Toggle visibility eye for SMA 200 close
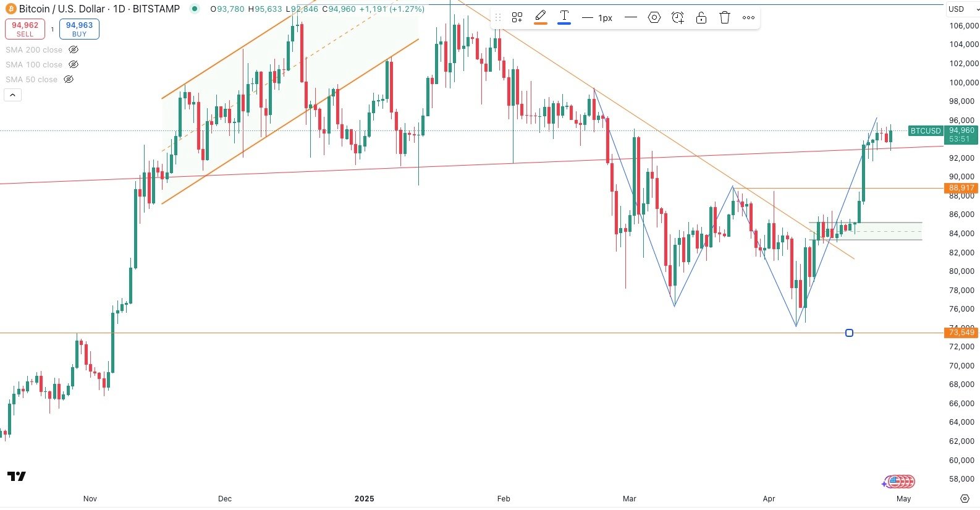 point(74,49)
